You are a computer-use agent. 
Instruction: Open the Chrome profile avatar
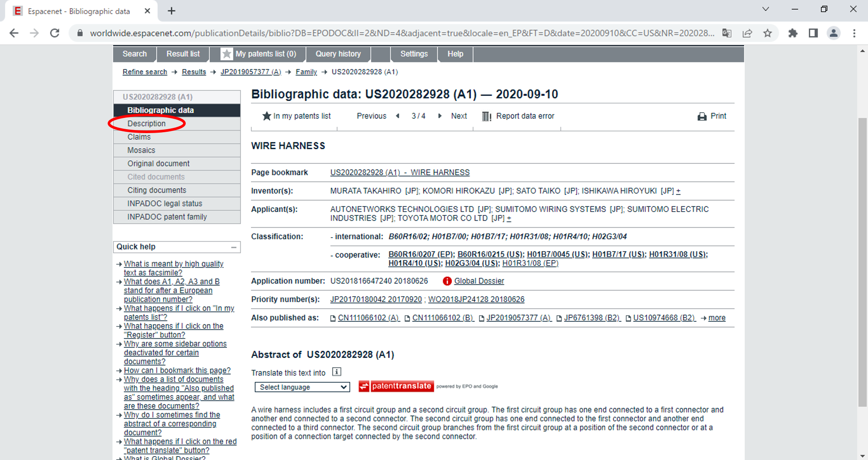point(834,33)
